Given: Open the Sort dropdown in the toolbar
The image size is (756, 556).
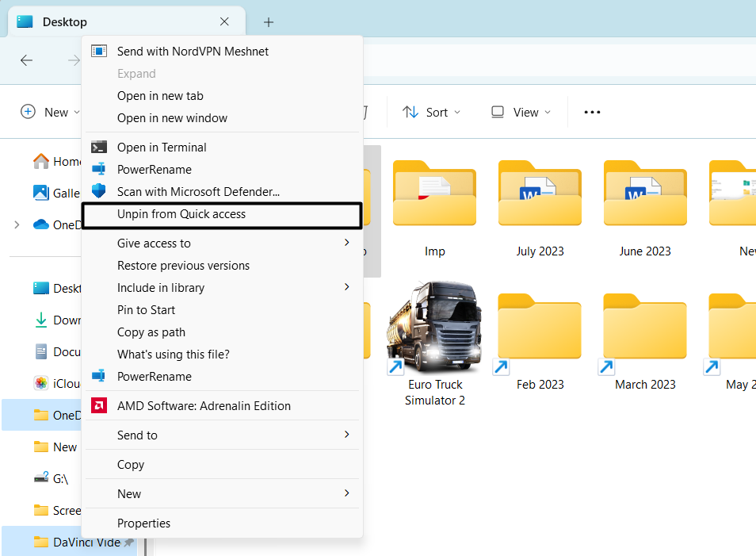Looking at the screenshot, I should click(431, 113).
